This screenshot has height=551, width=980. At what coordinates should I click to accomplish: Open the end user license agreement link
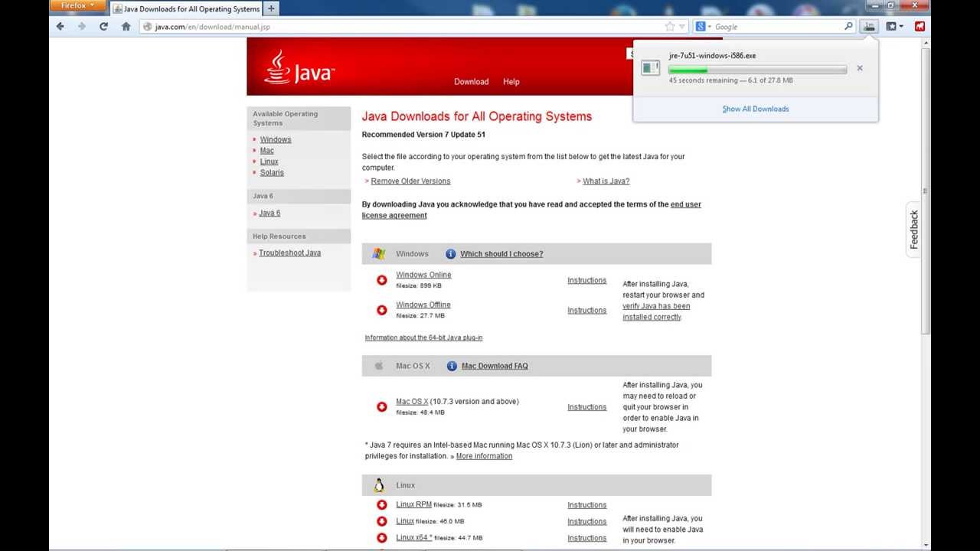click(531, 210)
